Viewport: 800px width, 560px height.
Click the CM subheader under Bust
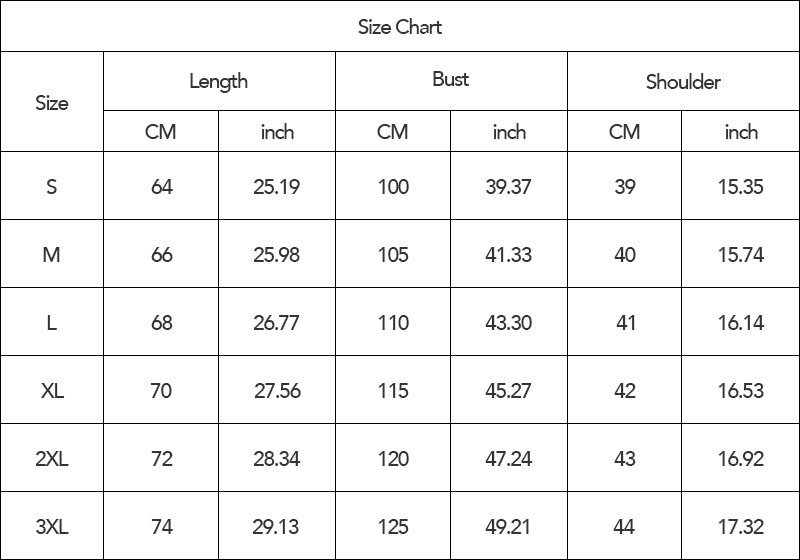click(x=393, y=132)
